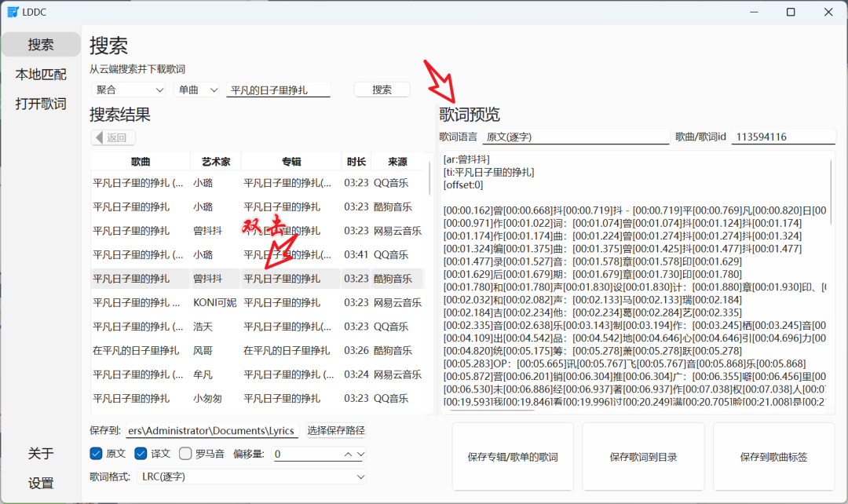Click the [offset:0] lyric line

tap(463, 185)
